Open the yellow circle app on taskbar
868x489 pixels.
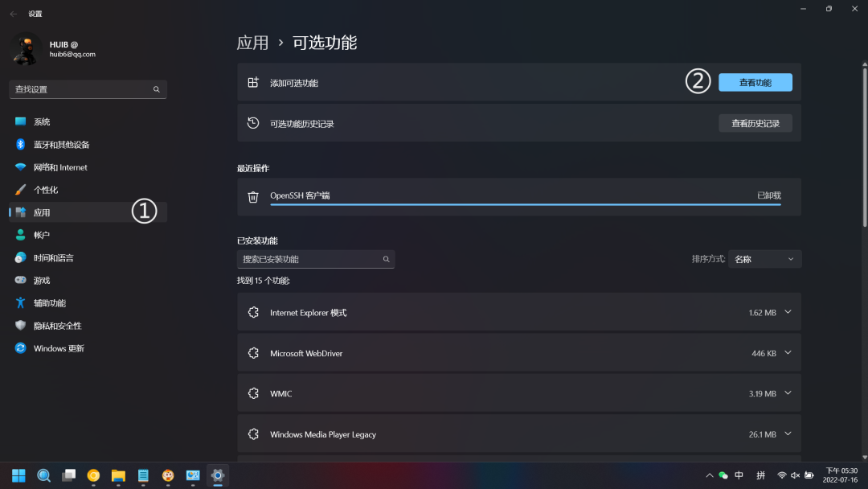click(93, 475)
